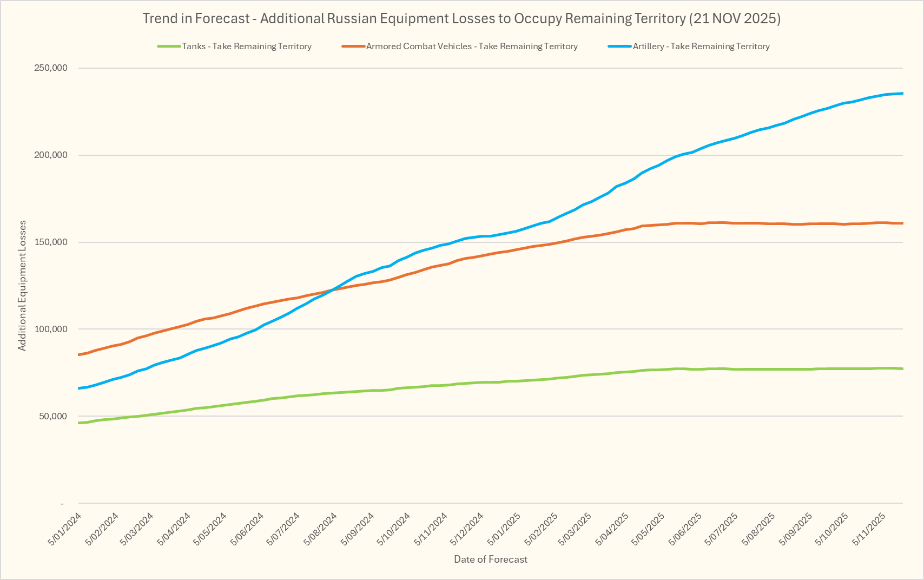Image resolution: width=924 pixels, height=580 pixels.
Task: Click the chart title text
Action: click(x=461, y=18)
